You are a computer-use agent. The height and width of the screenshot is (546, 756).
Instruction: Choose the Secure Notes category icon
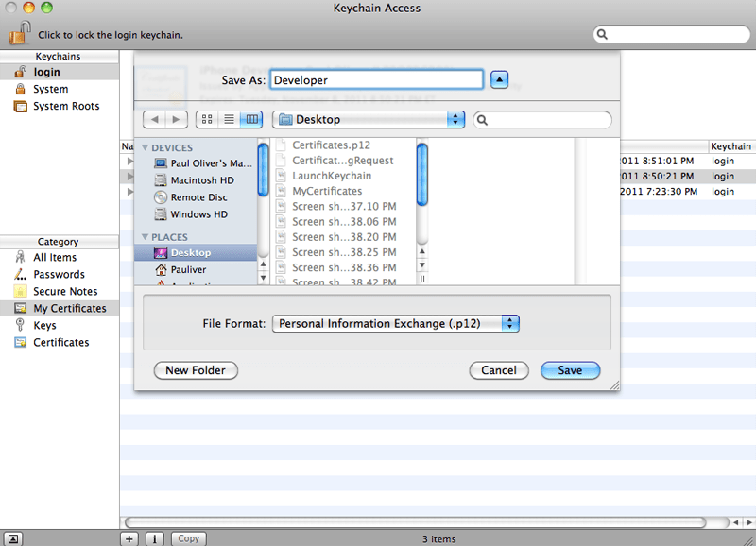[x=20, y=291]
